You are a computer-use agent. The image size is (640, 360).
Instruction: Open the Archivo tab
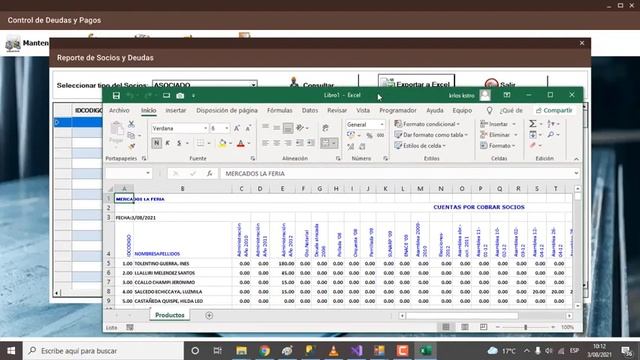[119, 110]
